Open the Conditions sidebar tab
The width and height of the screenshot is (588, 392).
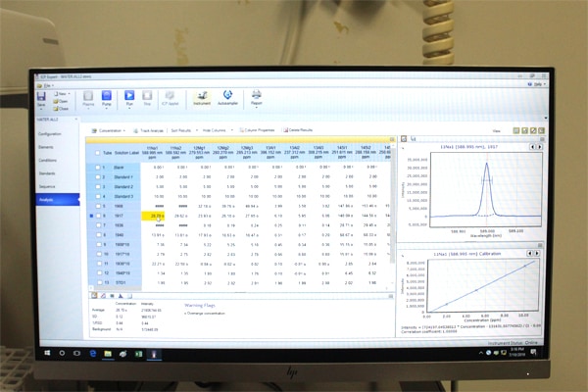[49, 159]
